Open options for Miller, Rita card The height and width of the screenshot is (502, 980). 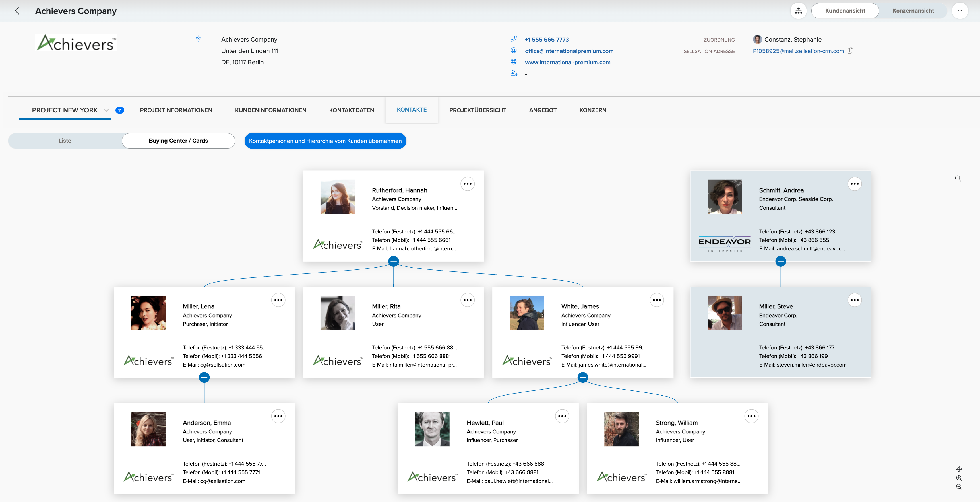[x=468, y=300]
